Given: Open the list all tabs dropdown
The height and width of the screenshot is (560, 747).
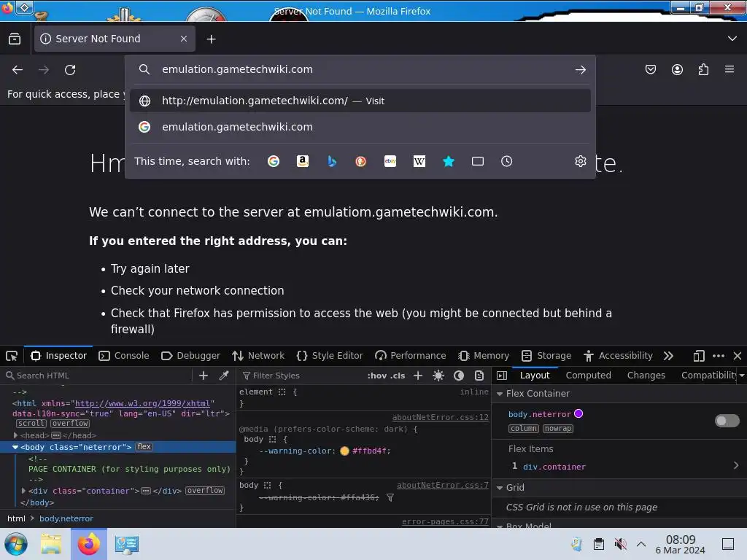Looking at the screenshot, I should click(732, 39).
